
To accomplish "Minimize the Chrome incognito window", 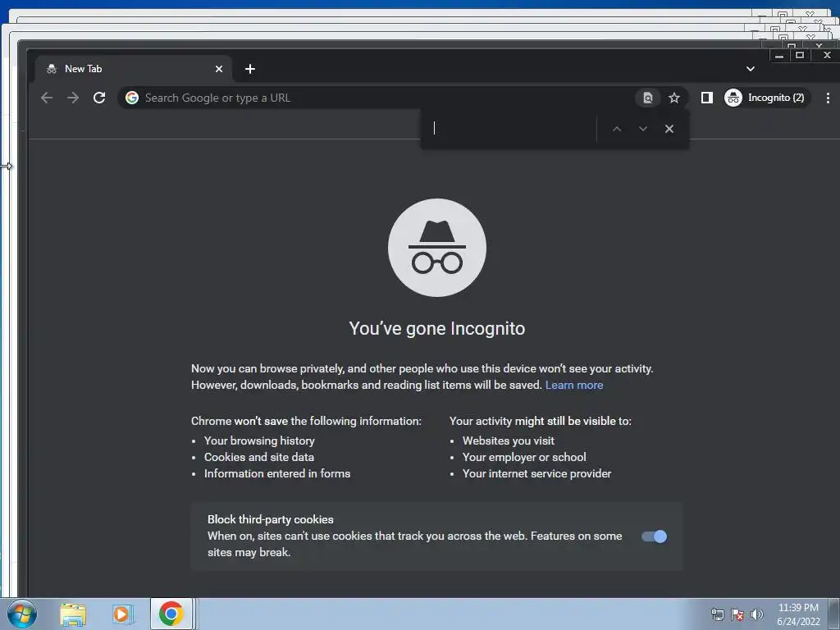I will (779, 55).
